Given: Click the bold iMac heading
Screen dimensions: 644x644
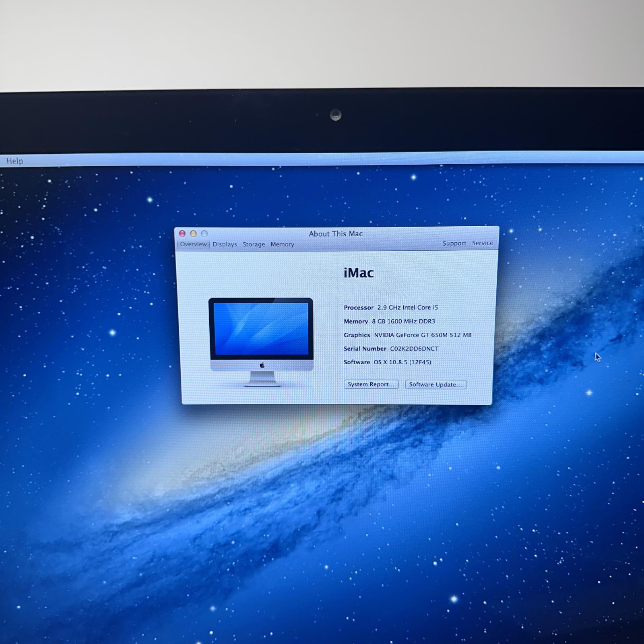Looking at the screenshot, I should [x=359, y=273].
